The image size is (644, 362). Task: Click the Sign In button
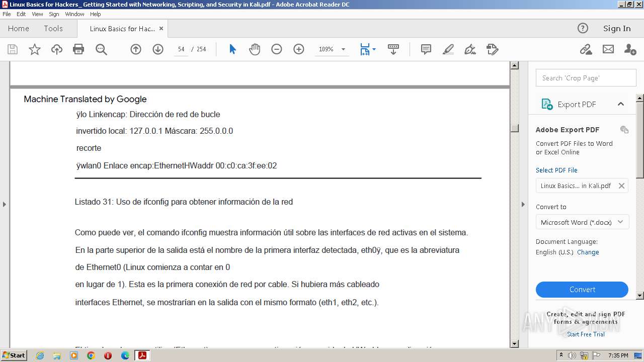point(617,28)
